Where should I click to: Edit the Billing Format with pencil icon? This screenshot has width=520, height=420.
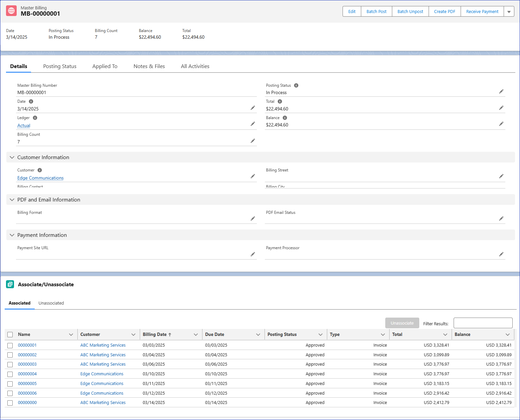[x=253, y=219]
